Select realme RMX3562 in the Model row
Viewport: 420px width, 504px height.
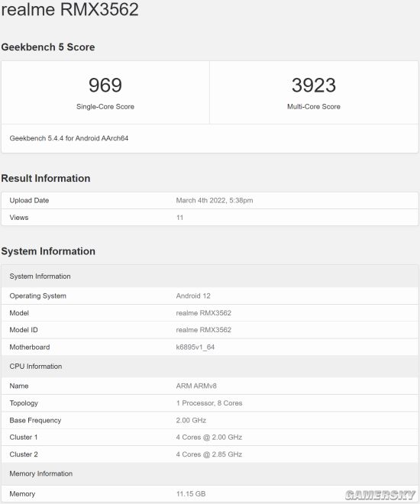tap(203, 313)
